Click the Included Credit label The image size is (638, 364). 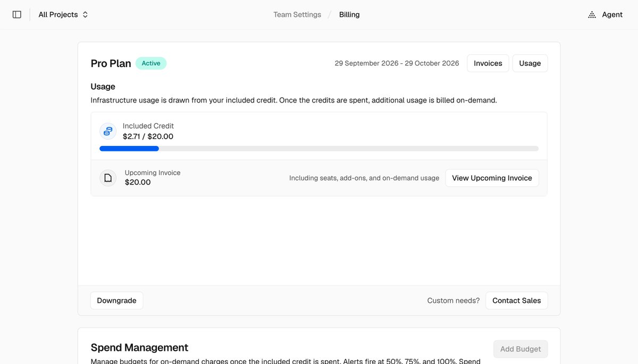click(148, 126)
